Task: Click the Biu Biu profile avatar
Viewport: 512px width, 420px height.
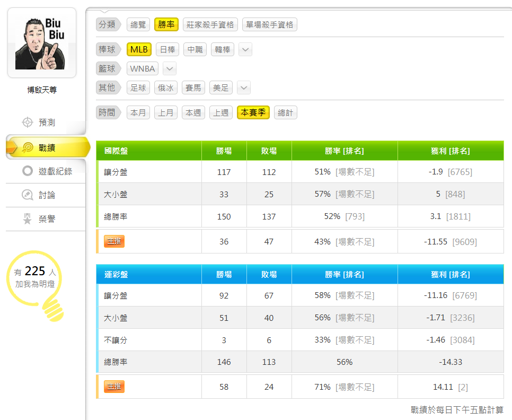Action: click(42, 43)
